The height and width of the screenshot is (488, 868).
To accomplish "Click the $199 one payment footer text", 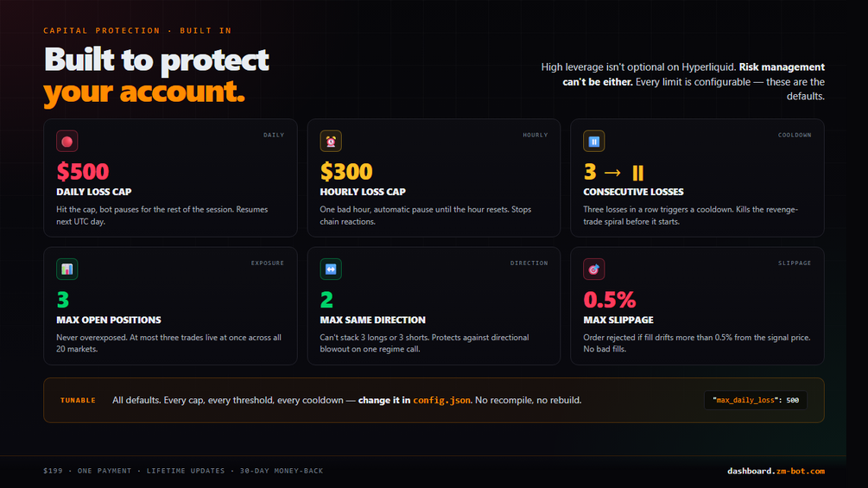I will point(183,471).
